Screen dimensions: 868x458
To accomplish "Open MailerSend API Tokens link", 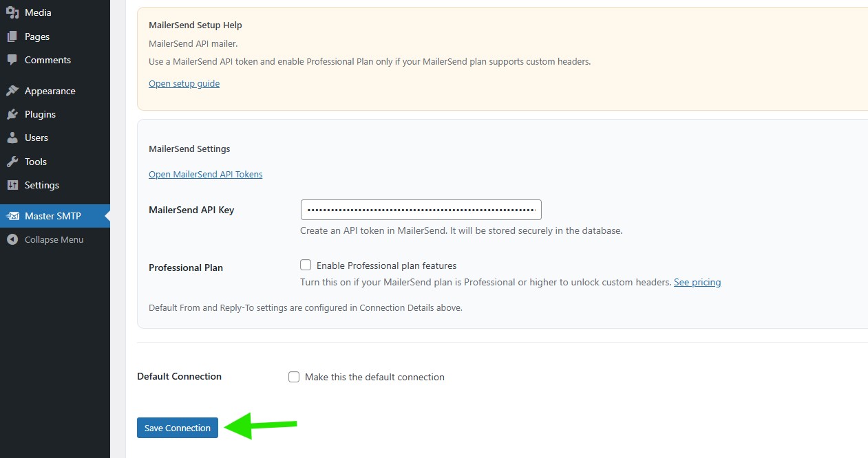I will pyautogui.click(x=205, y=174).
